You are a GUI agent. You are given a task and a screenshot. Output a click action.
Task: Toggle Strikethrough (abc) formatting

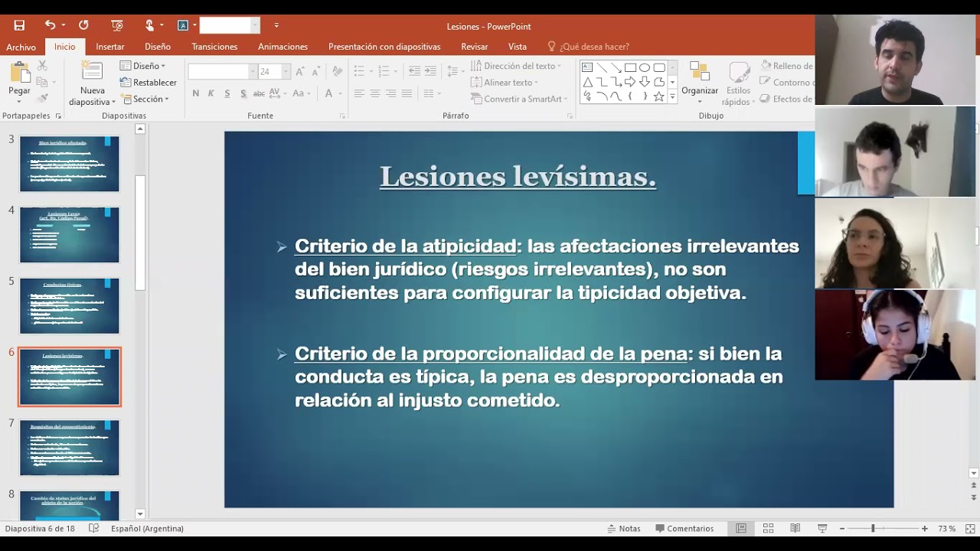pos(259,93)
